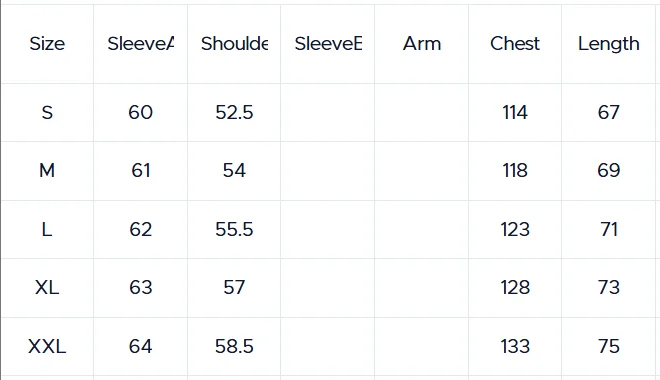Select length value 73 for XL

609,288
